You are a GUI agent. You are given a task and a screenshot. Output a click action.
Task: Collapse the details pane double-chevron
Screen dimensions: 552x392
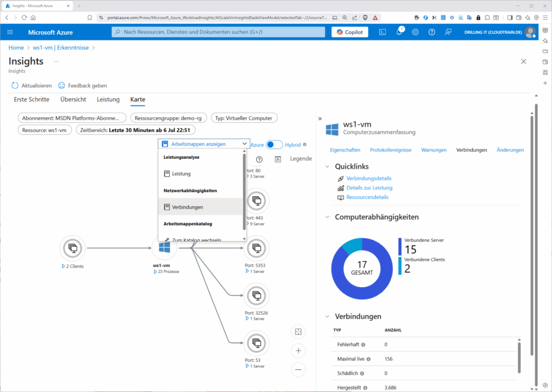coord(320,118)
